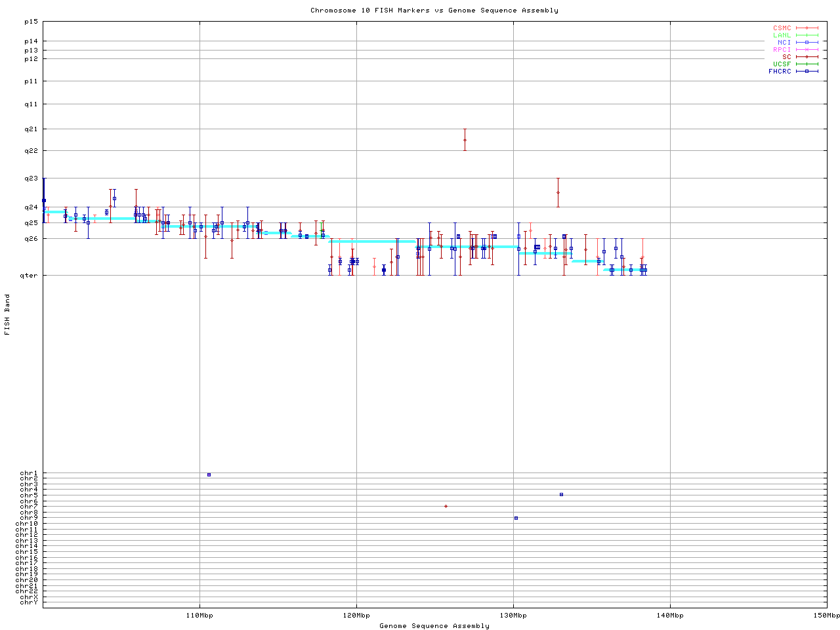Click the chart title about Chromosome 10 FISH Markers
The width and height of the screenshot is (840, 630).
pos(434,10)
